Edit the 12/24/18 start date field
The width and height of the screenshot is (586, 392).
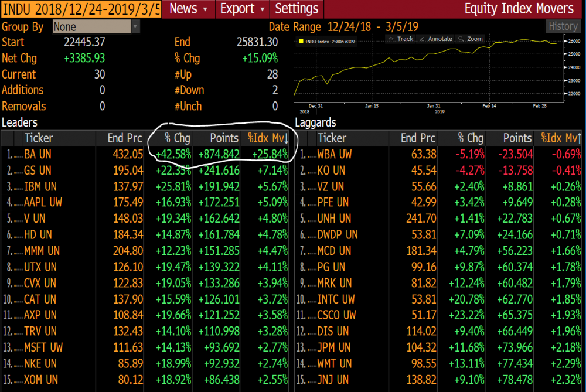click(349, 26)
